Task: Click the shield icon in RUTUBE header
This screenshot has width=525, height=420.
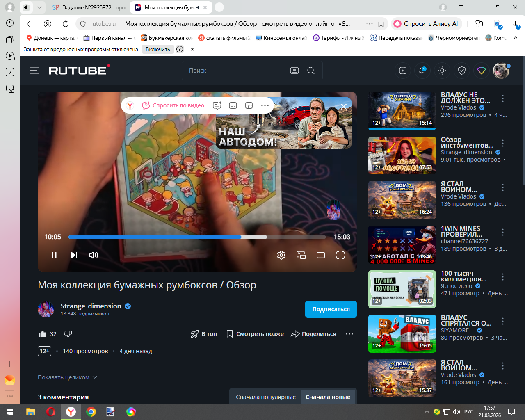Action: click(462, 71)
